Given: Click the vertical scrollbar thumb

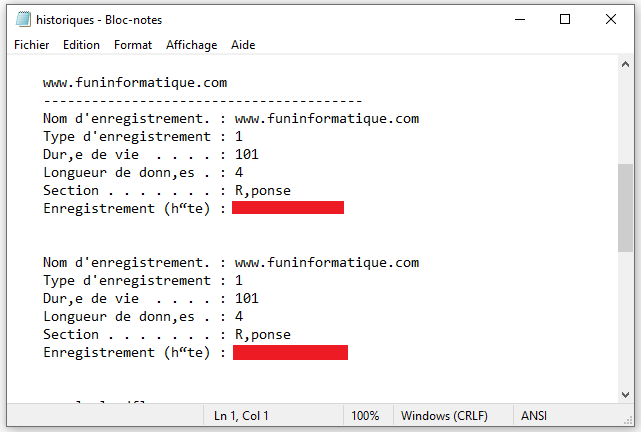Looking at the screenshot, I should 625,208.
